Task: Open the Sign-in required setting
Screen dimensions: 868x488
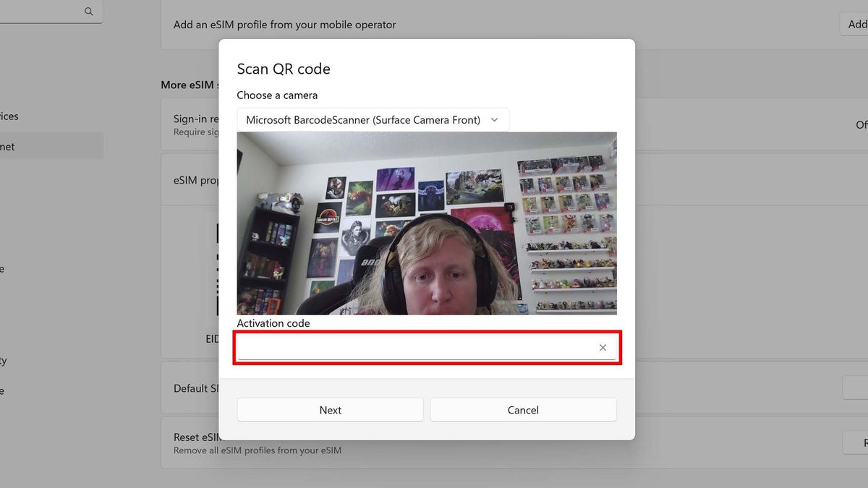Action: [x=195, y=124]
